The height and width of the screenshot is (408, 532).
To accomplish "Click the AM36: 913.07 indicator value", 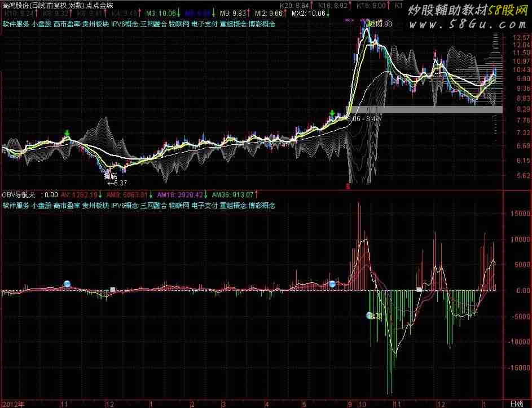I will pos(233,195).
